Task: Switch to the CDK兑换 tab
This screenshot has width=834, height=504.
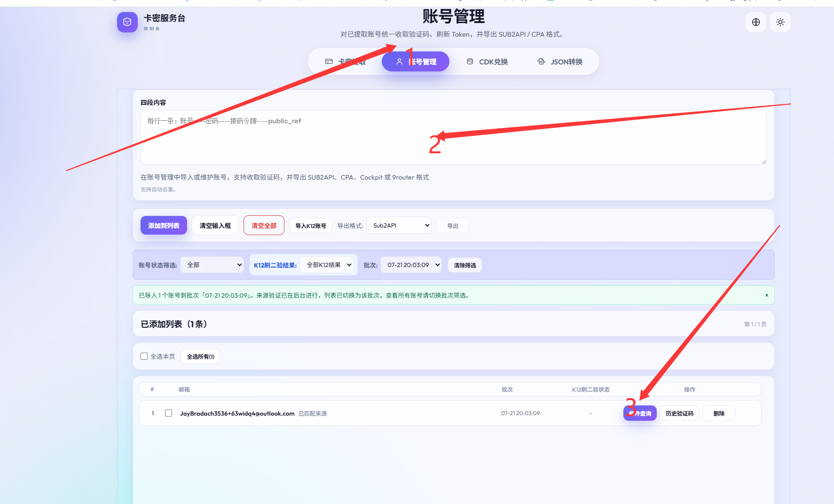Action: point(487,62)
